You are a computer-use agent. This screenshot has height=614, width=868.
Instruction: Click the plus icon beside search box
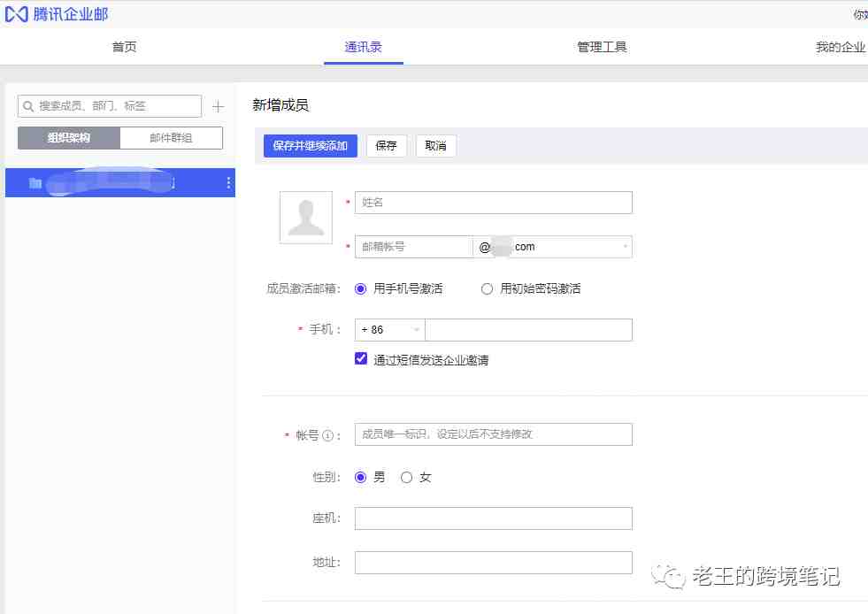[219, 107]
